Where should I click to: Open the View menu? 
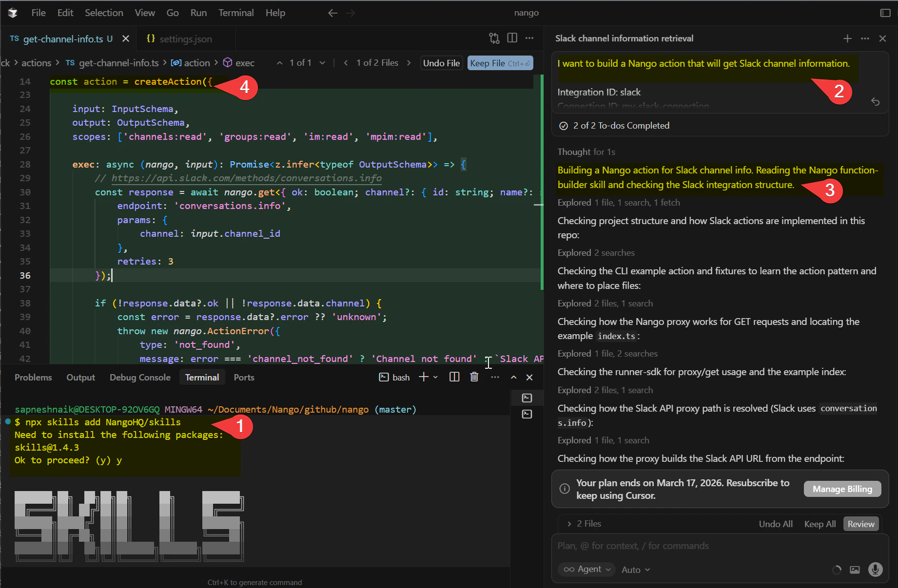[145, 13]
